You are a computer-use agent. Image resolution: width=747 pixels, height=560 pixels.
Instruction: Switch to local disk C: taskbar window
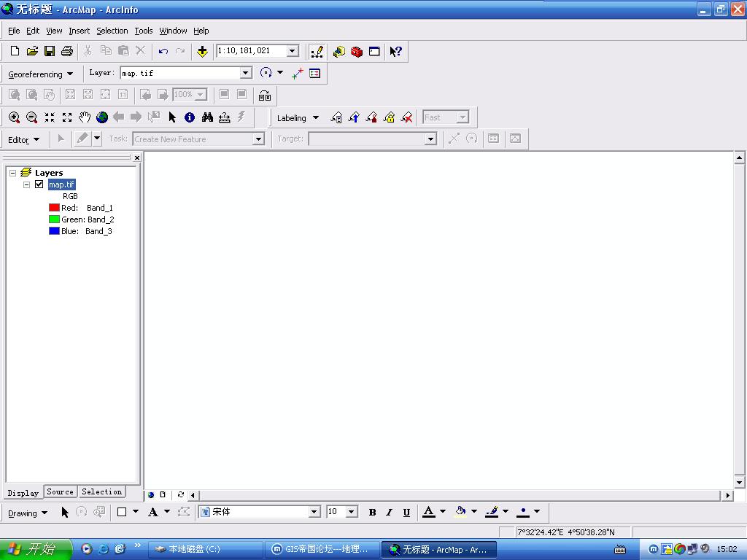205,550
